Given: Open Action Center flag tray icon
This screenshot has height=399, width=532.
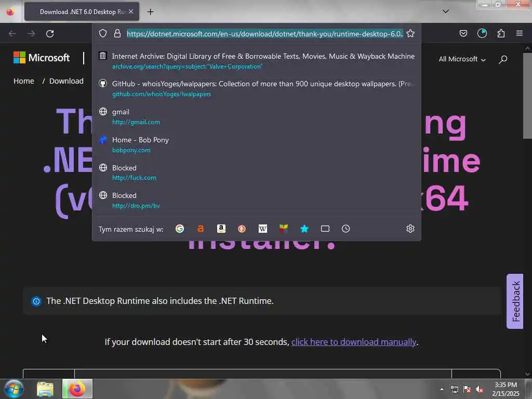Looking at the screenshot, I should [467, 390].
